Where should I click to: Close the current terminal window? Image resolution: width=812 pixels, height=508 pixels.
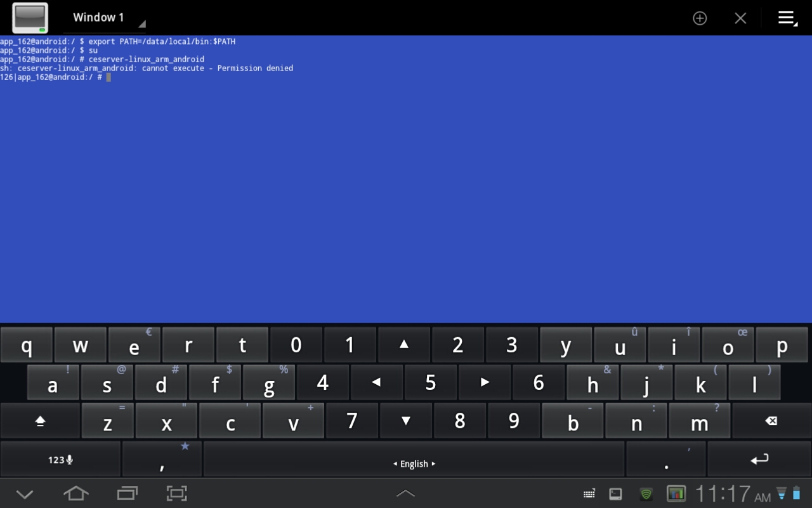click(740, 18)
